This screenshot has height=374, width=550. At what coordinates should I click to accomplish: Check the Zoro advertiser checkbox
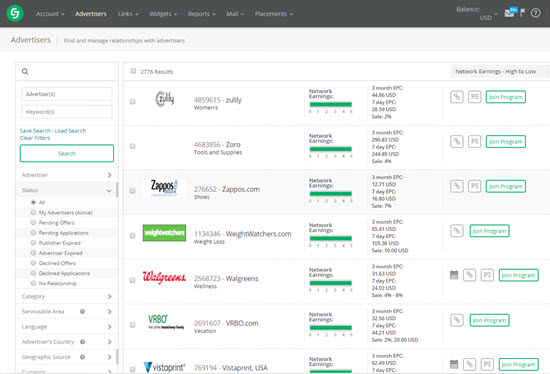[x=133, y=146]
